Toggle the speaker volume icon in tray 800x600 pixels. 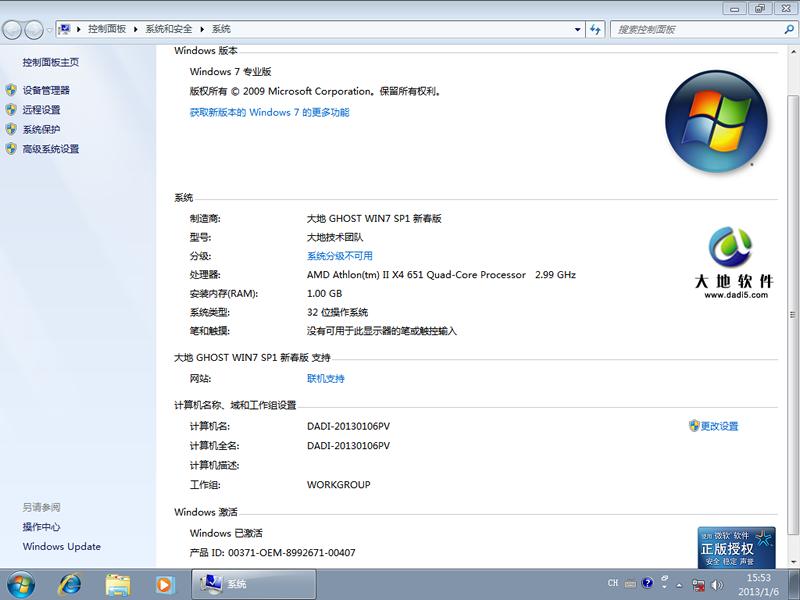pyautogui.click(x=716, y=584)
